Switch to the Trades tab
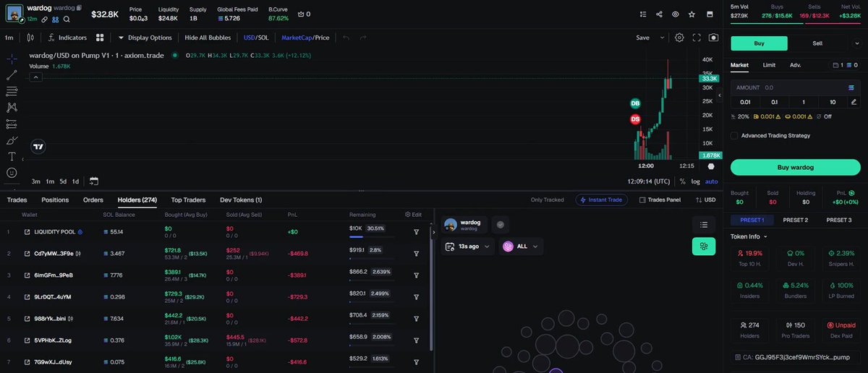The height and width of the screenshot is (373, 868). [x=17, y=200]
